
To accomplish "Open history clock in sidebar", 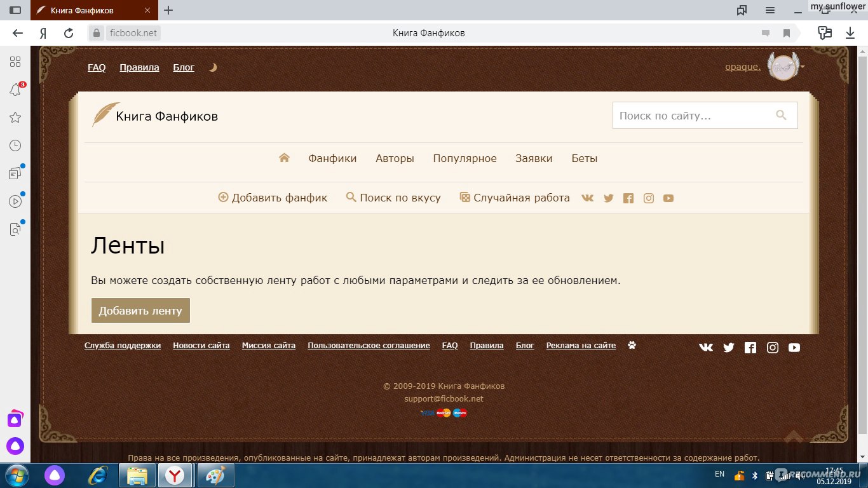I will pyautogui.click(x=15, y=146).
